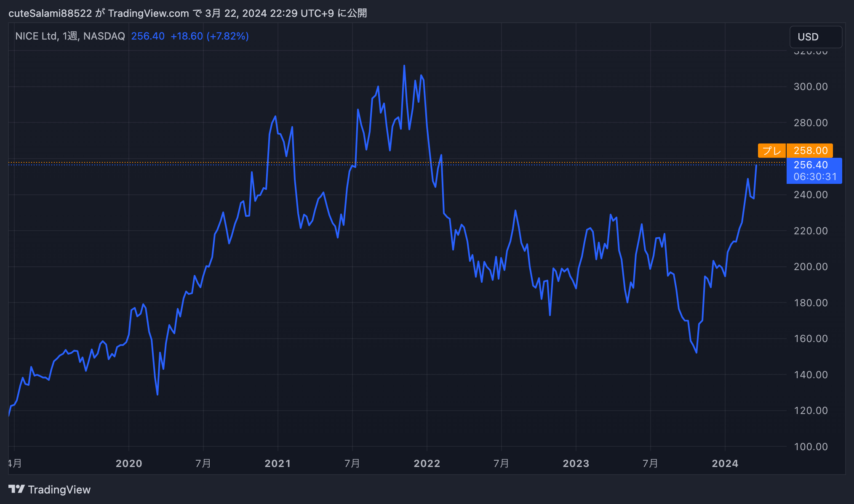
Task: Click the 2021 time axis label
Action: [278, 464]
